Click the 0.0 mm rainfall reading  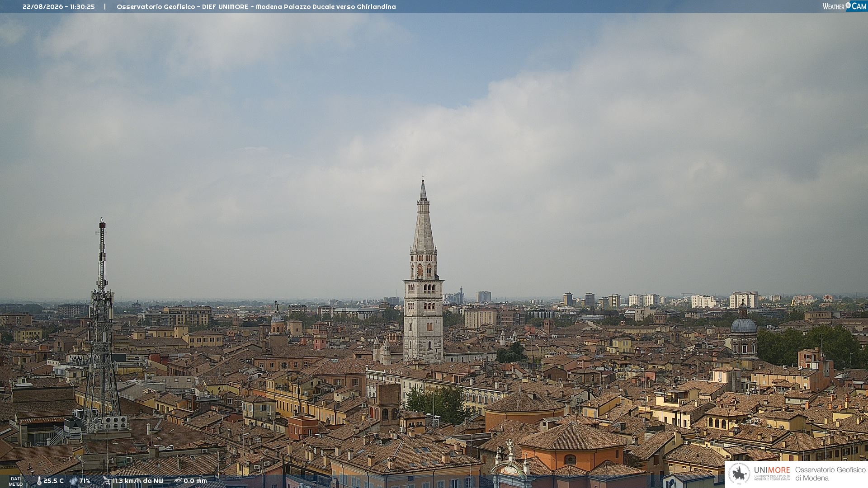click(195, 481)
